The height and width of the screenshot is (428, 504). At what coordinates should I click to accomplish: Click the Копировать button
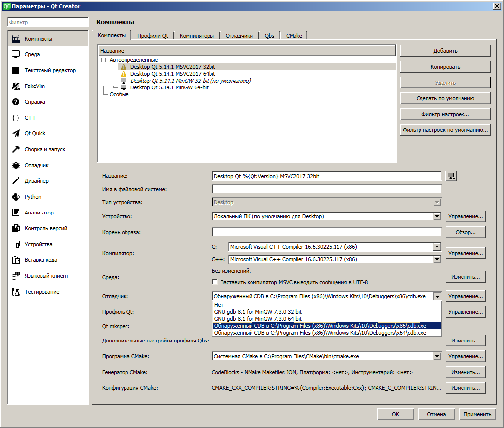coord(445,67)
